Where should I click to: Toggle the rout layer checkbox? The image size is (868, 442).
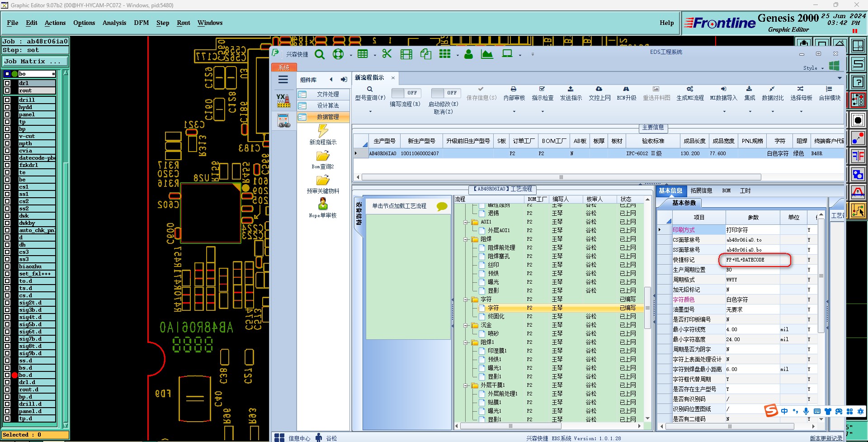pos(7,90)
